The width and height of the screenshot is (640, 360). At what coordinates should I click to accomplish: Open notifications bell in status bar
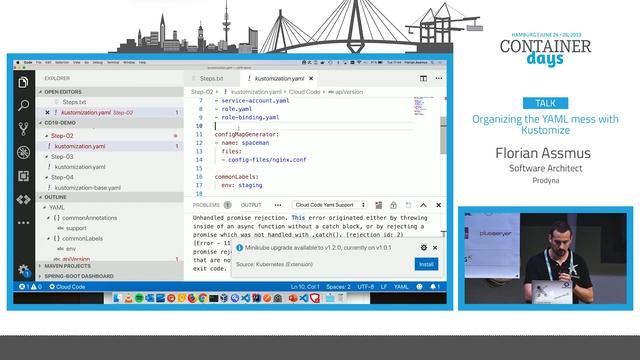[x=435, y=287]
